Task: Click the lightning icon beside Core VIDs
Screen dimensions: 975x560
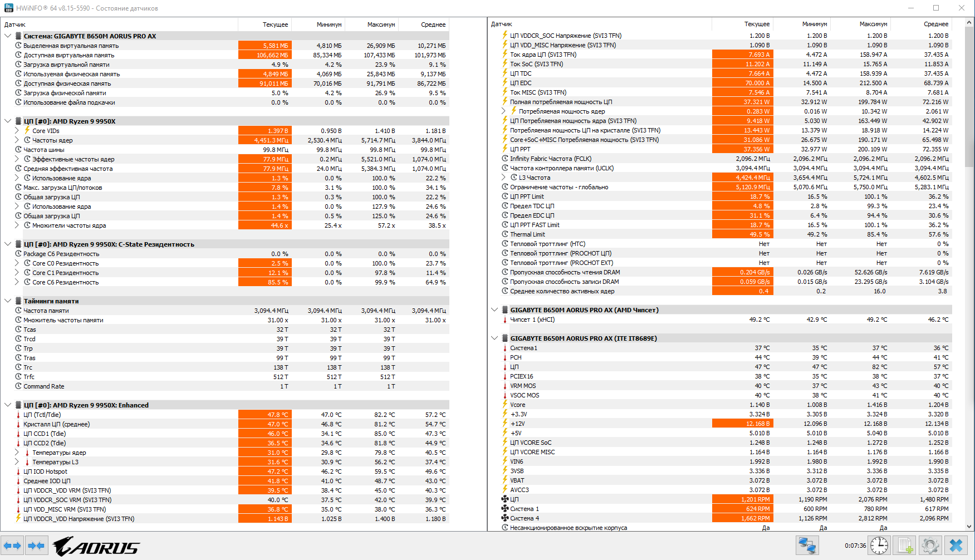Action: [27, 131]
